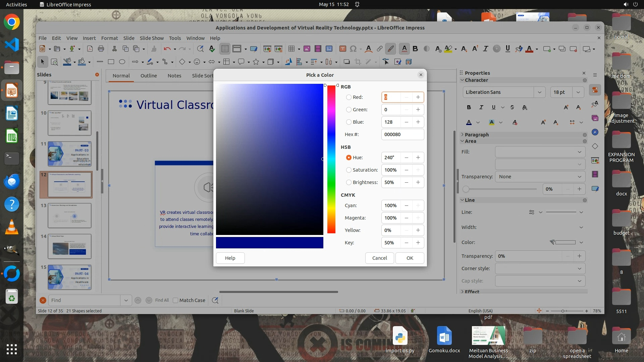Click the Hex # input field

(402, 134)
